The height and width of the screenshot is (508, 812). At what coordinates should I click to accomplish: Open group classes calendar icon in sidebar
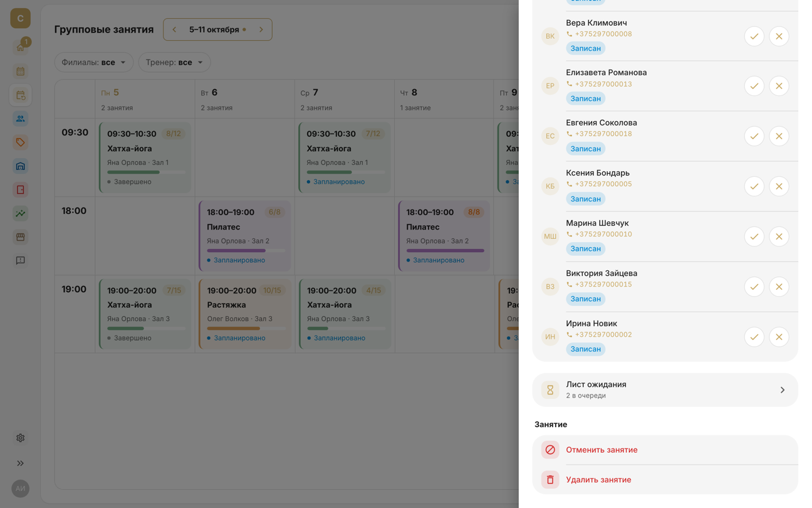click(21, 95)
